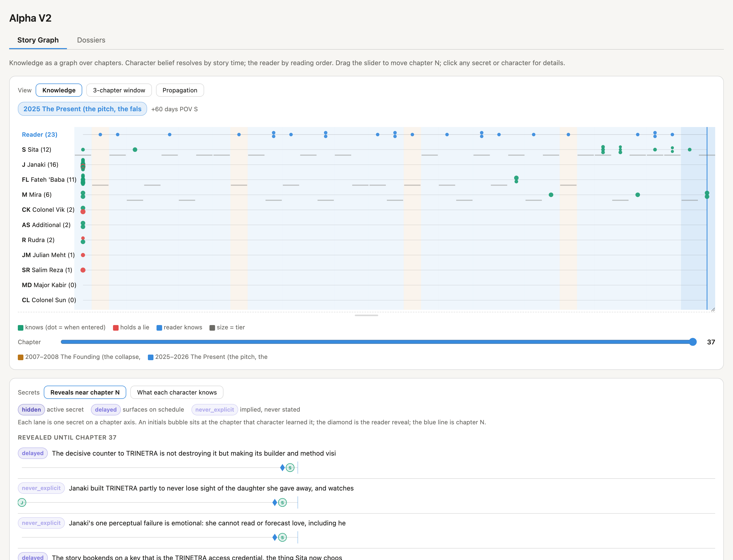The image size is (733, 560).
Task: Select What each character knows
Action: (177, 392)
